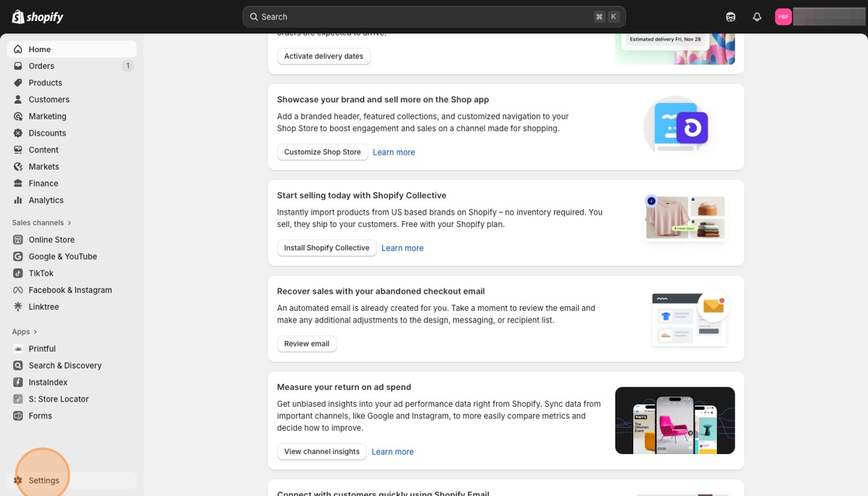Open the Products section
Image resolution: width=868 pixels, height=496 pixels.
tap(72, 82)
